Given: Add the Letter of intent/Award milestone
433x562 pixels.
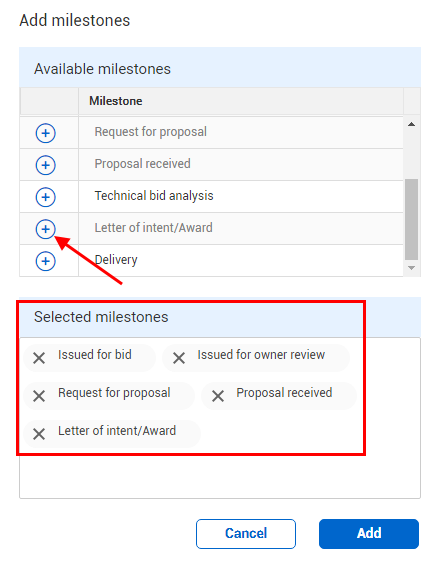Looking at the screenshot, I should click(46, 229).
